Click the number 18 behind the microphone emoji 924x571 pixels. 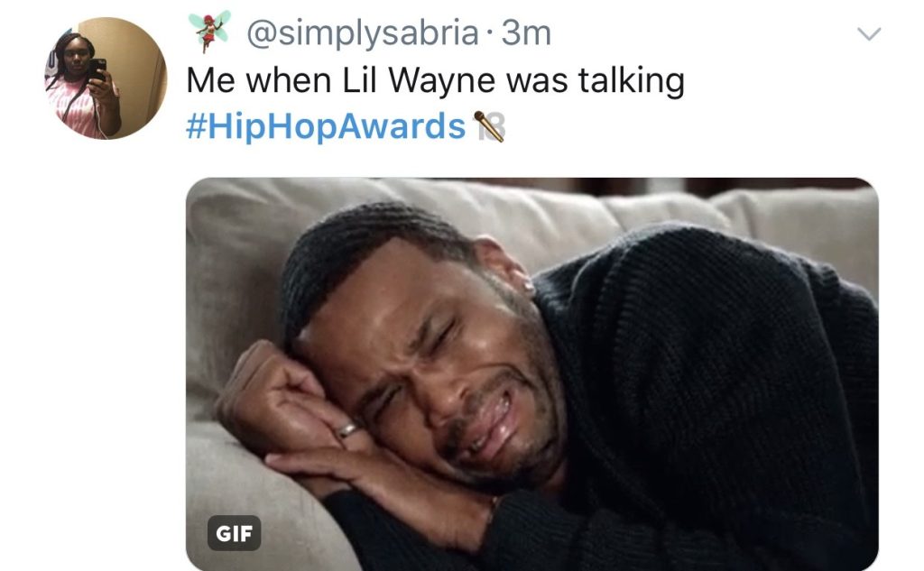(x=494, y=126)
